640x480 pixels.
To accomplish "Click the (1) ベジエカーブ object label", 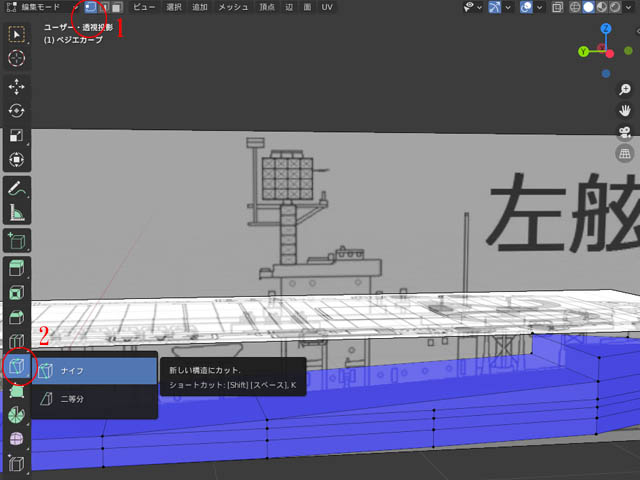I will tap(73, 40).
